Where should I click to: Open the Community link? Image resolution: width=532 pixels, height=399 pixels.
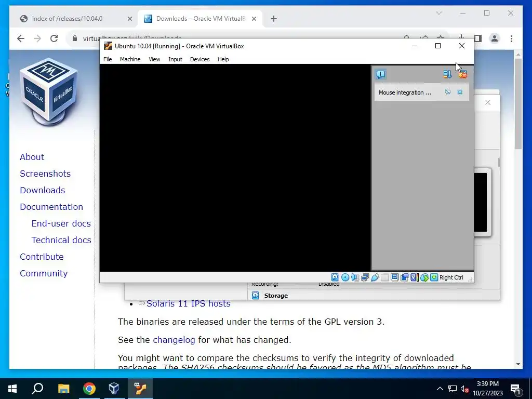click(44, 273)
